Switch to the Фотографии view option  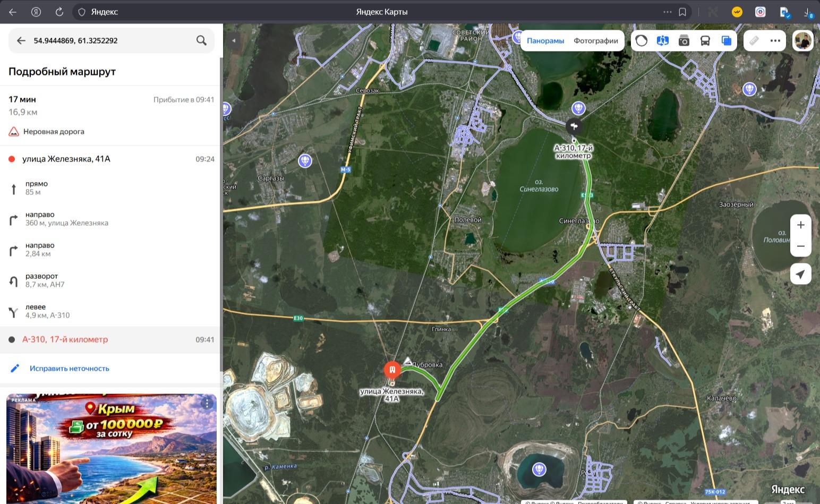[596, 40]
